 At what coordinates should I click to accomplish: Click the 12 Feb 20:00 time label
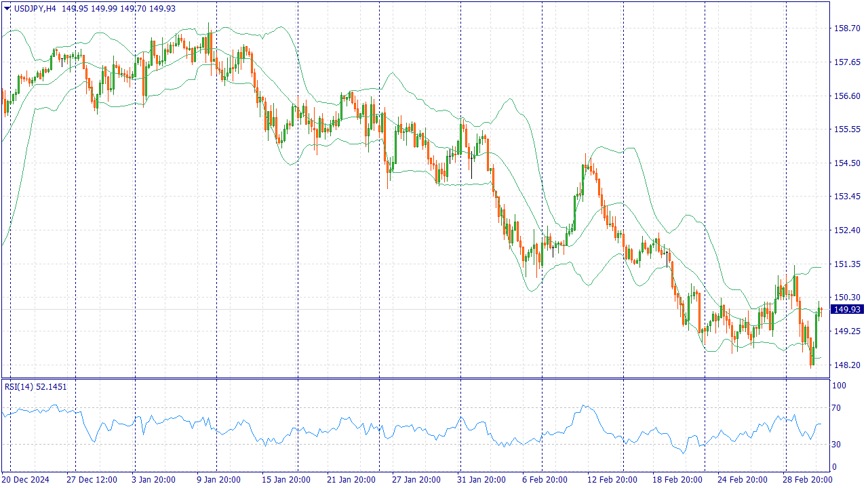click(x=611, y=480)
